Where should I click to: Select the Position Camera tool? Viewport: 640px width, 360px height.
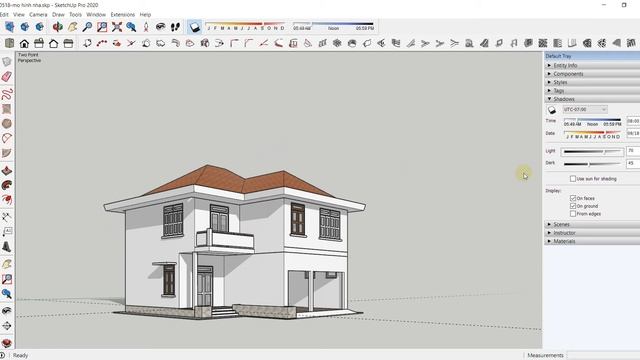[x=146, y=27]
